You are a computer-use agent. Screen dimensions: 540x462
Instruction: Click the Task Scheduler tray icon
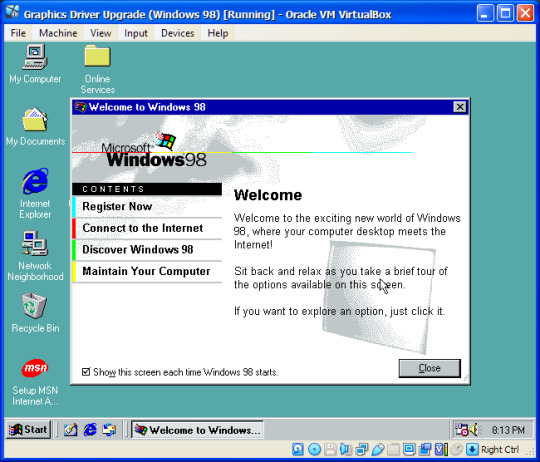[x=461, y=430]
